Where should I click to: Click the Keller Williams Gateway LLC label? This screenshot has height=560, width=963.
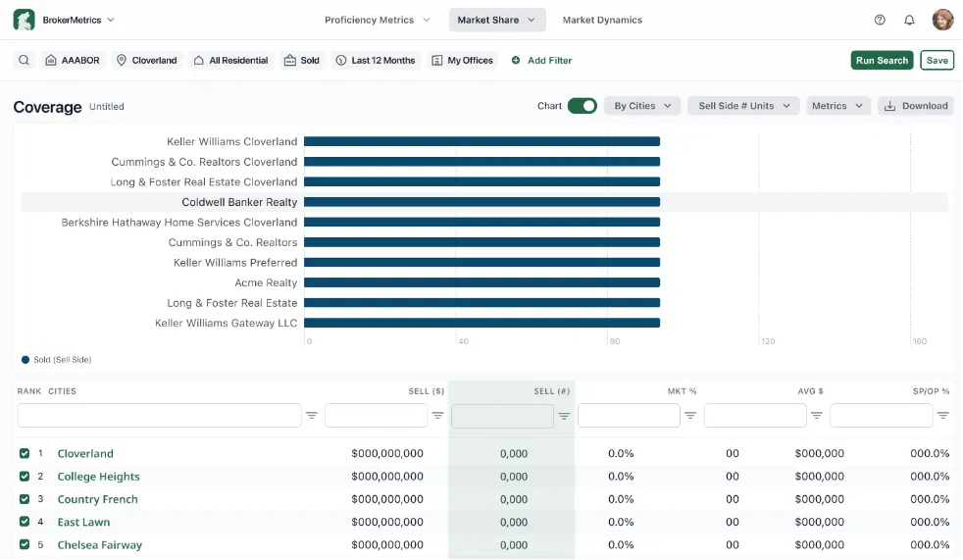226,323
